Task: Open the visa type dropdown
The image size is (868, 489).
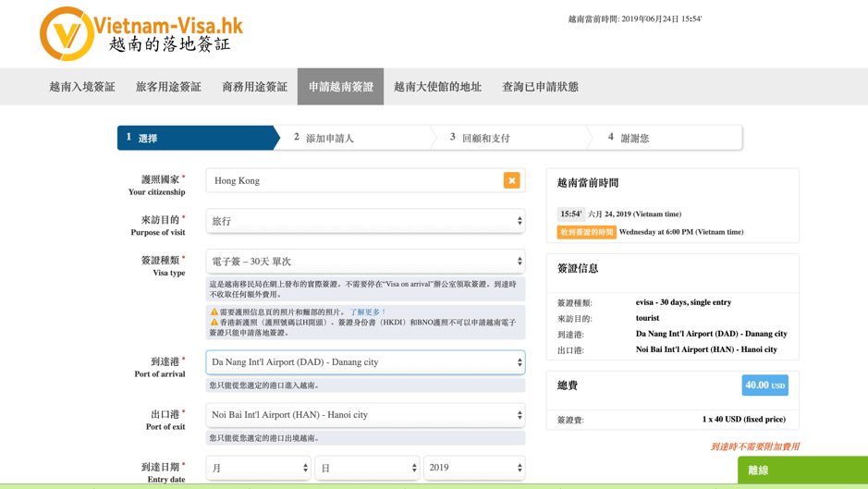Action: (x=365, y=262)
